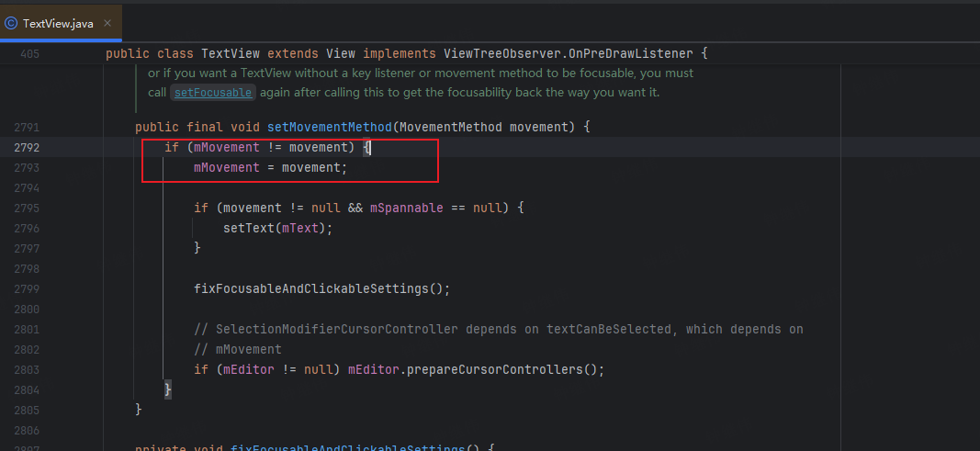Screen dimensions: 980x451
Task: Click the TextView class name in the declaration
Action: click(x=231, y=53)
